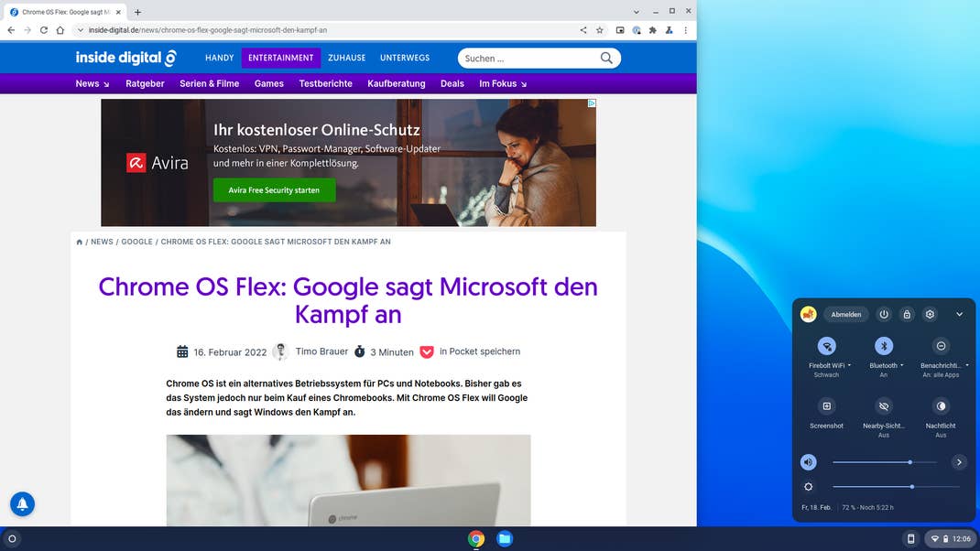Click the user avatar in quick settings
980x551 pixels.
pos(808,314)
